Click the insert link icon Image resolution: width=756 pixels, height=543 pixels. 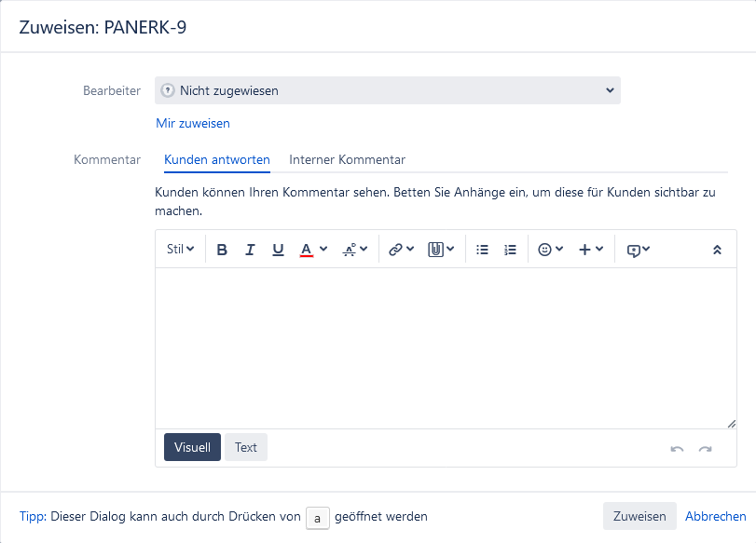pyautogui.click(x=395, y=250)
